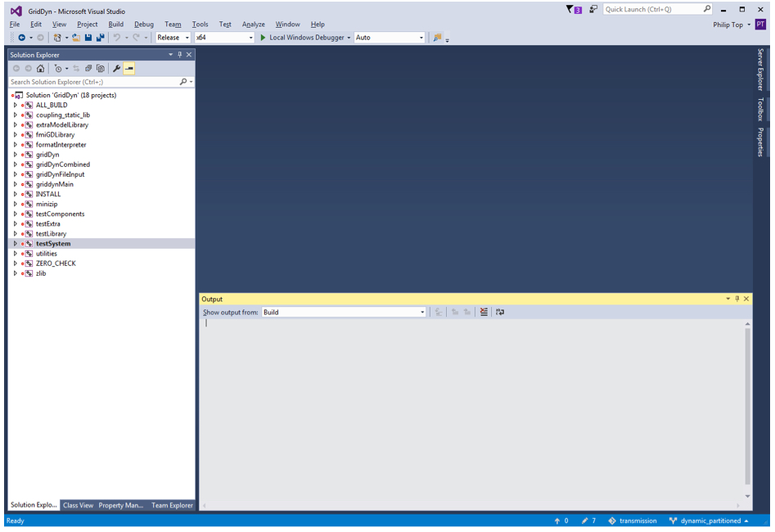
Task: Pin the Solution Explorer panel
Action: tap(180, 55)
